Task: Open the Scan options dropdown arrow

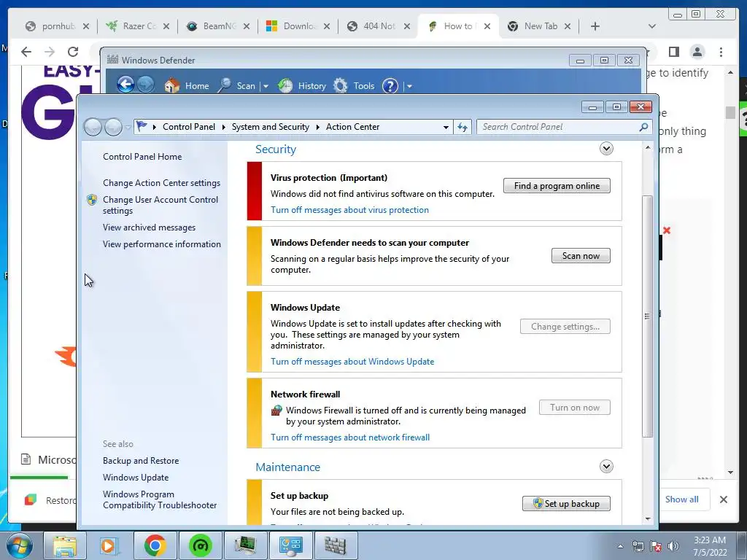Action: [x=266, y=86]
